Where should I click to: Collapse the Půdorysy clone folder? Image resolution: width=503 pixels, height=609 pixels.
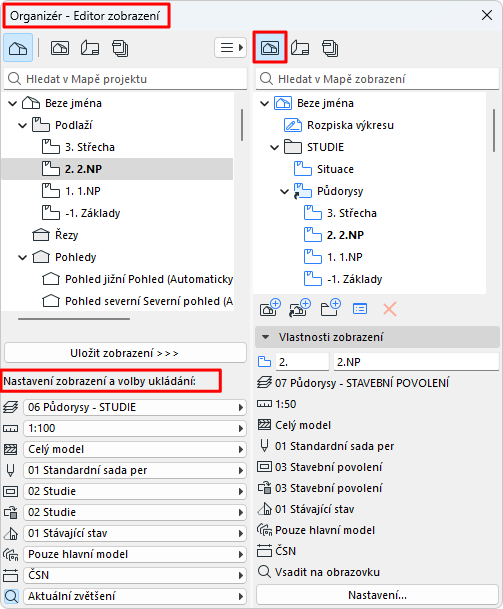tap(285, 191)
